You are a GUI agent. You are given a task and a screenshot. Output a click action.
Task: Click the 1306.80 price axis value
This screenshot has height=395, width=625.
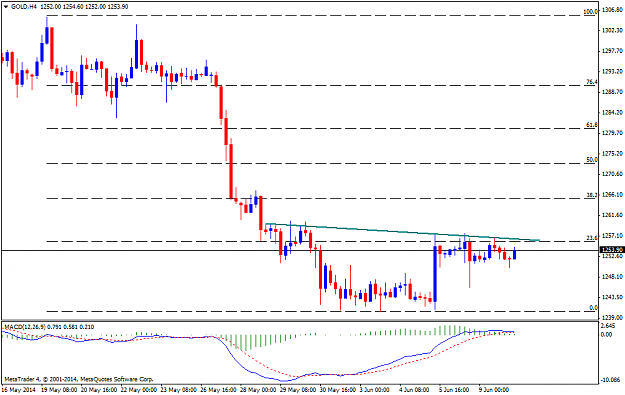(x=612, y=10)
